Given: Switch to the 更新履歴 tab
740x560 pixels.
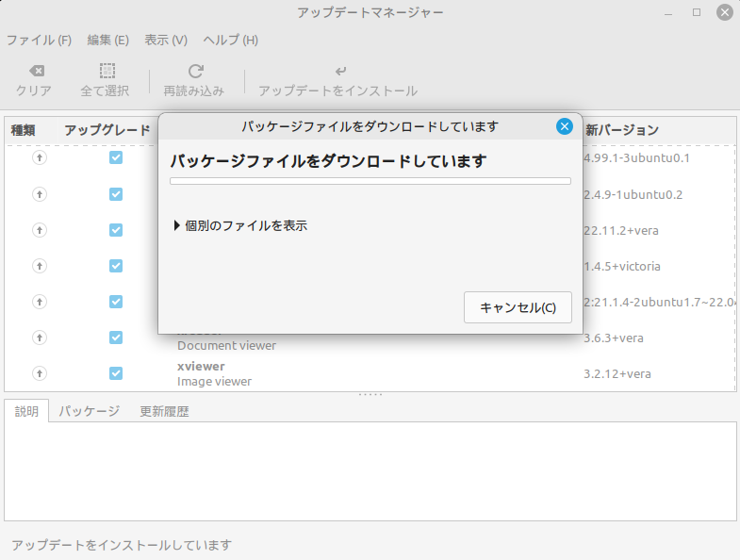Looking at the screenshot, I should click(164, 411).
